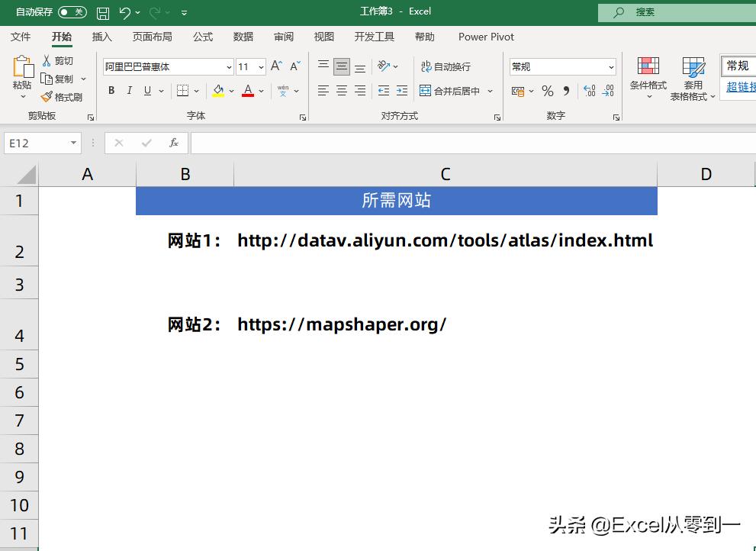
Task: Click the 套用表格格式 icon
Action: (x=693, y=76)
